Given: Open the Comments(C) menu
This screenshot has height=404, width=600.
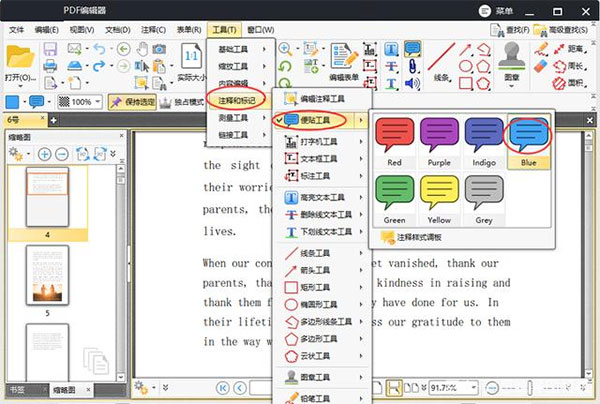Looking at the screenshot, I should coord(153,30).
